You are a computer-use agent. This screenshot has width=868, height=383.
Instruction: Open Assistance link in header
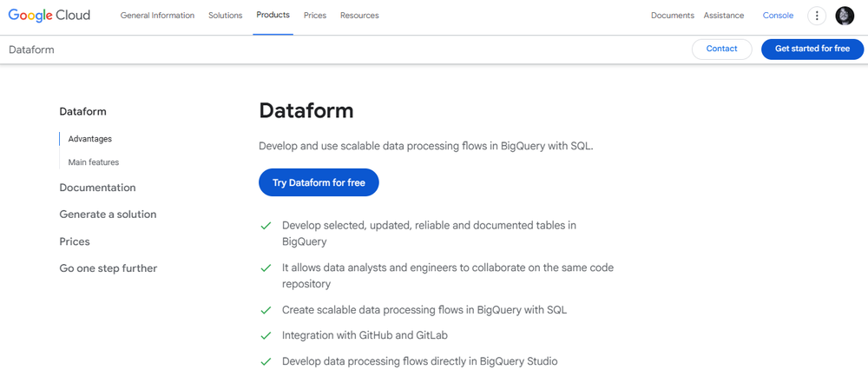click(x=724, y=16)
